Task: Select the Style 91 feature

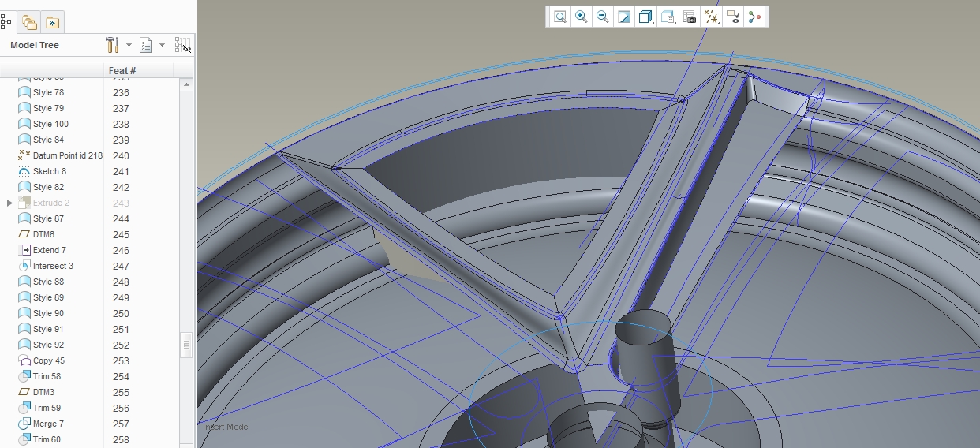Action: [x=48, y=329]
